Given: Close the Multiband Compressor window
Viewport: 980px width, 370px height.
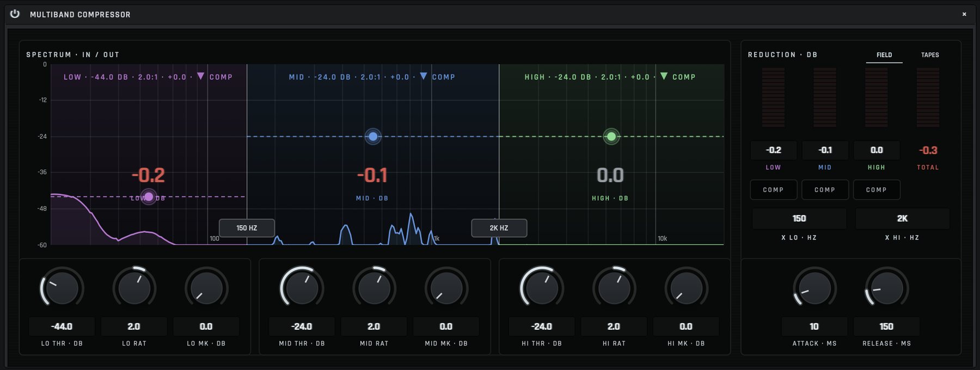Looking at the screenshot, I should (964, 14).
